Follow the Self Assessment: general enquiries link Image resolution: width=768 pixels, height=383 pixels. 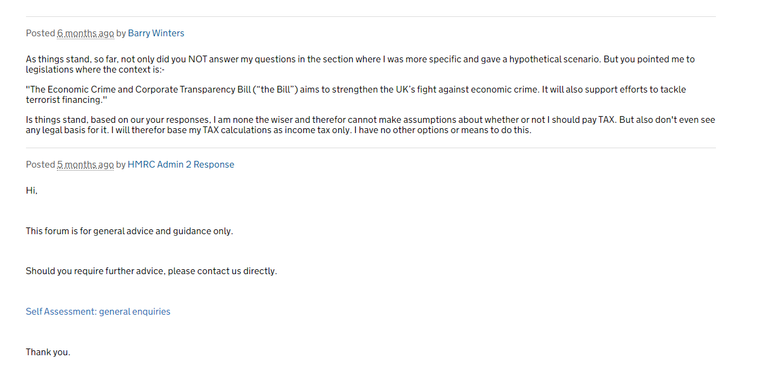click(98, 311)
